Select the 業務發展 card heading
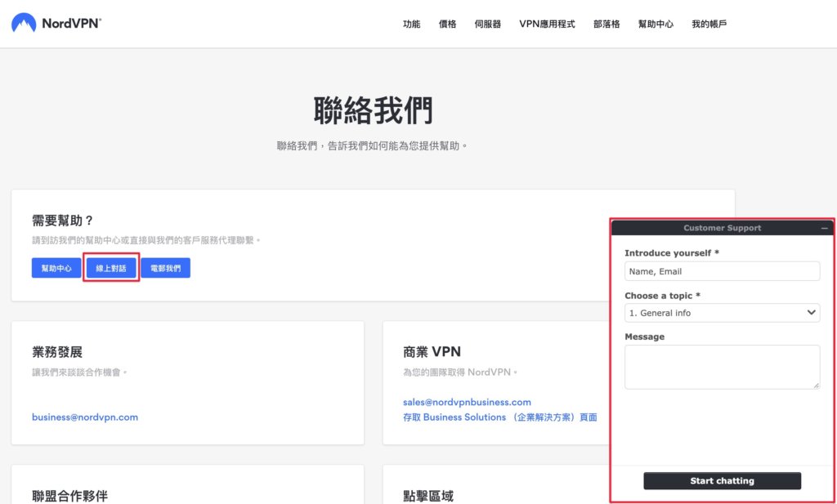Viewport: 837px width, 504px height. coord(57,352)
